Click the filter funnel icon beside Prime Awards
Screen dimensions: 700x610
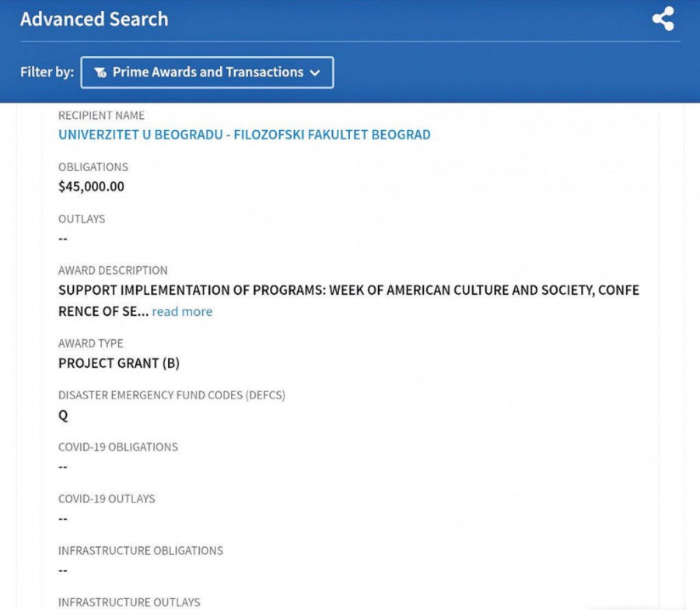coord(100,72)
